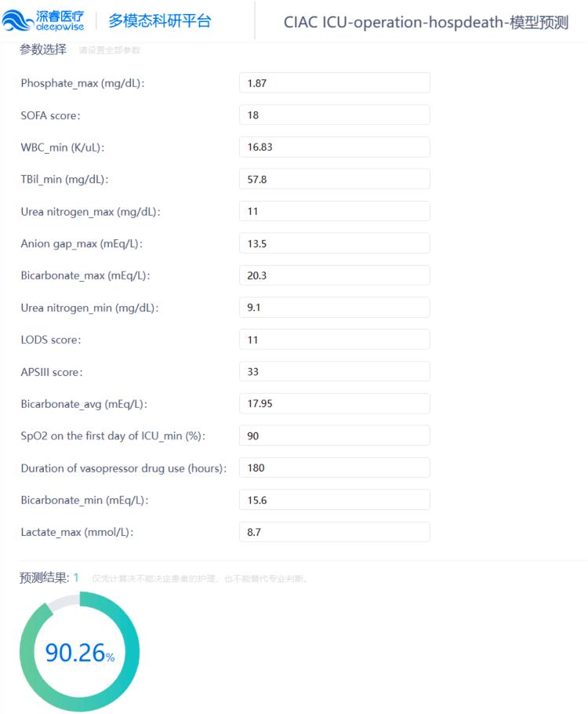
Task: Focus the Bicarbonate_min input box
Action: point(335,500)
